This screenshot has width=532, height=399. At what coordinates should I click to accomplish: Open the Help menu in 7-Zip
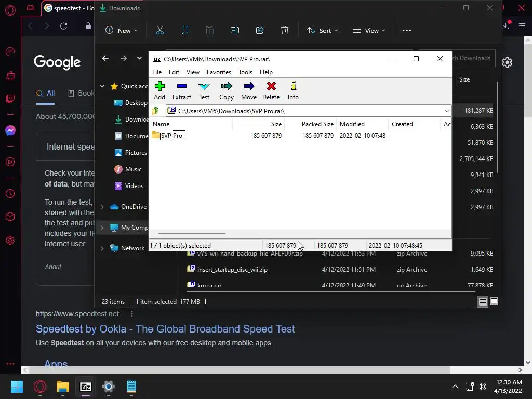pos(266,72)
